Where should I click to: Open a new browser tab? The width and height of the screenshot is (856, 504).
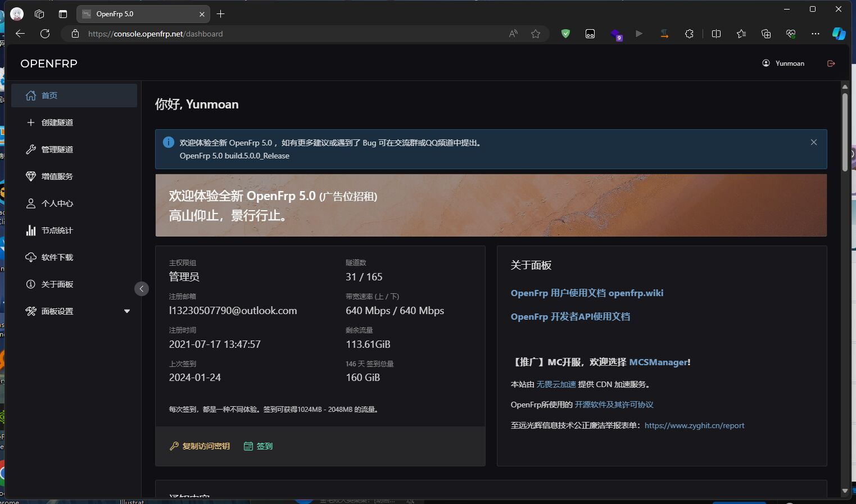pyautogui.click(x=221, y=14)
